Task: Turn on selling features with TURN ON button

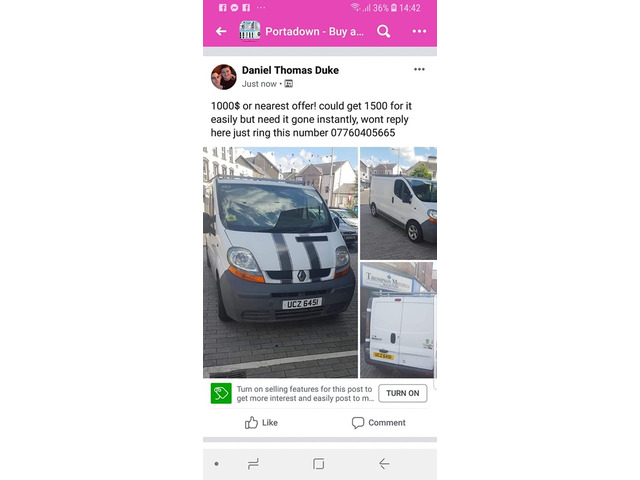Action: [402, 393]
